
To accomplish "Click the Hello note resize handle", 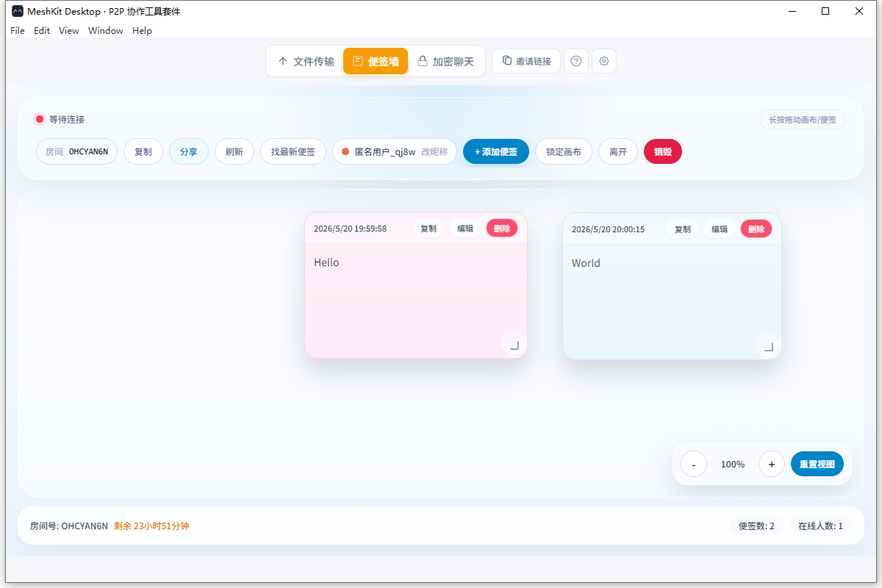I will tap(514, 345).
